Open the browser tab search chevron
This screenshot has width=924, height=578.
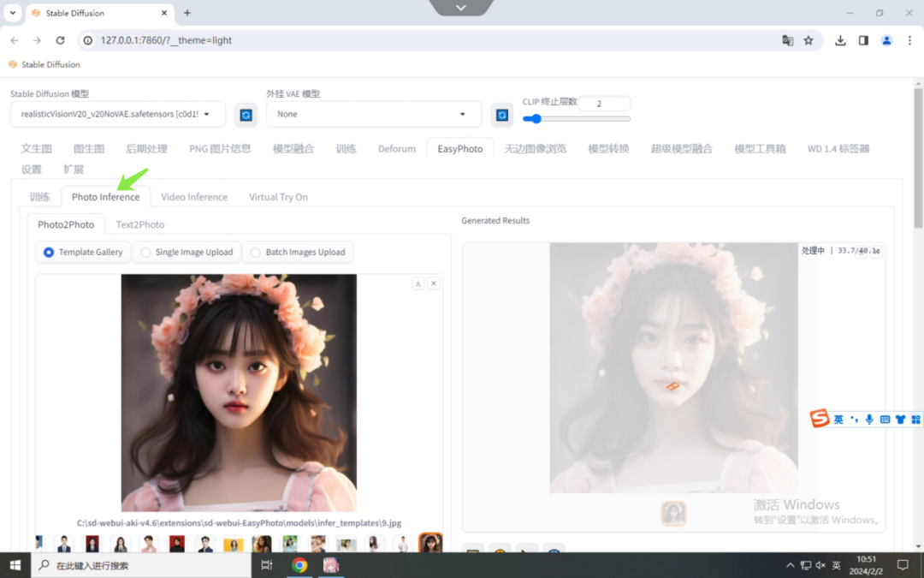pyautogui.click(x=13, y=13)
